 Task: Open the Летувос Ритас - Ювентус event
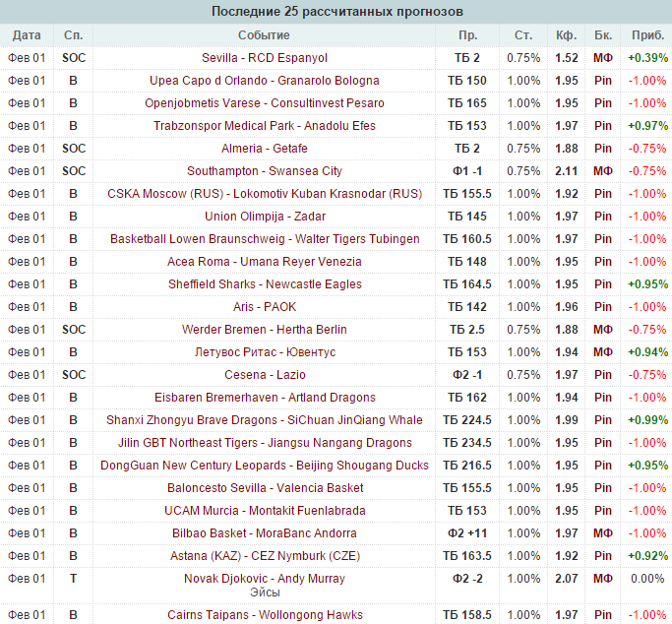[x=265, y=352]
